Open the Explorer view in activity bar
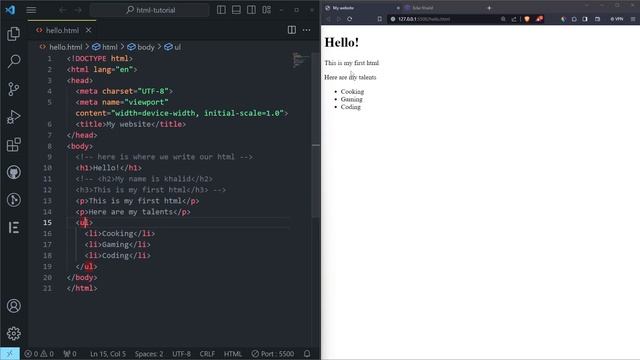 pyautogui.click(x=13, y=34)
